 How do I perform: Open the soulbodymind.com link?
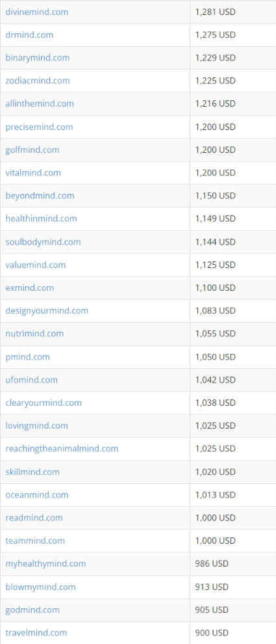click(43, 242)
